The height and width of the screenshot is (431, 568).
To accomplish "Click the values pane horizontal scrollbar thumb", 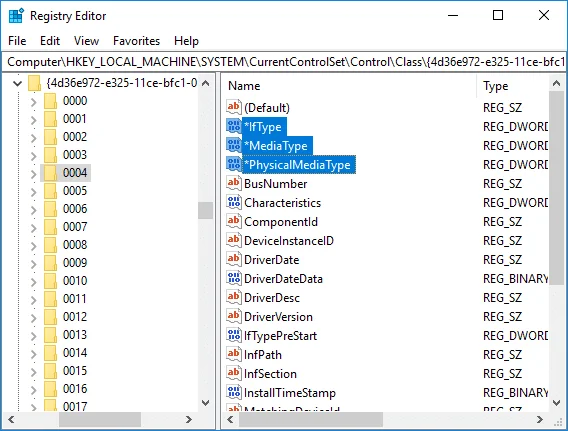I will coord(311,419).
